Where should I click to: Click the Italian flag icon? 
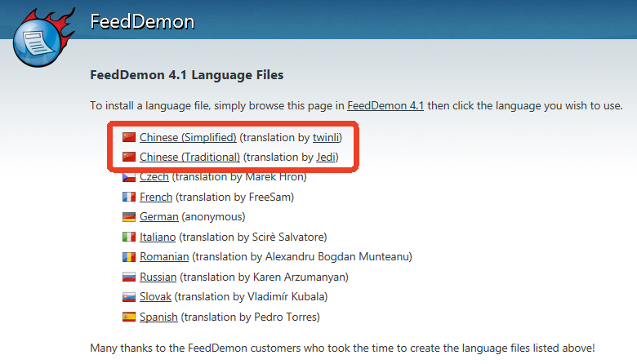pyautogui.click(x=128, y=237)
